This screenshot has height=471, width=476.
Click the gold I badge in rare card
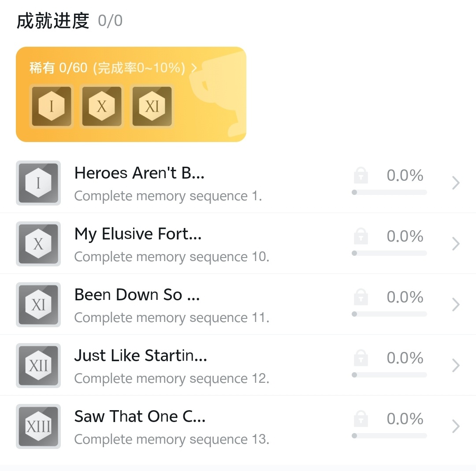point(52,106)
